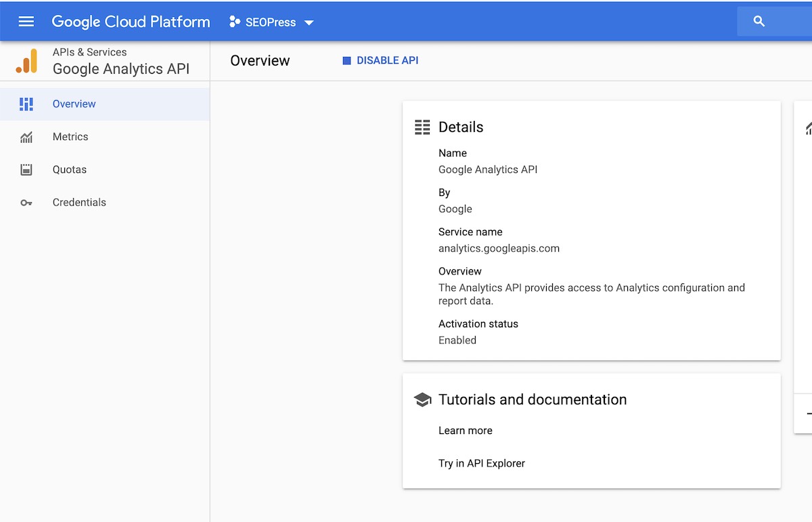Open Try in API Explorer link
812x522 pixels.
(x=482, y=463)
